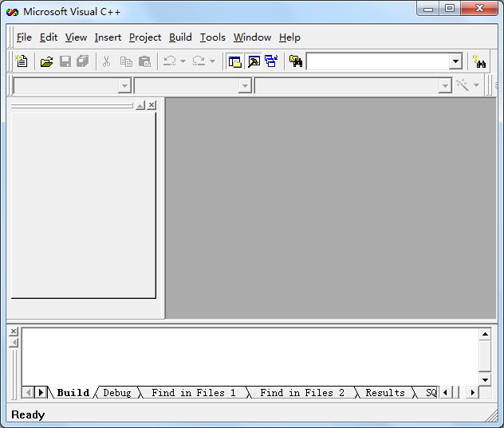This screenshot has height=428, width=504.
Task: Toggle the Output window button
Action: pyautogui.click(x=254, y=61)
